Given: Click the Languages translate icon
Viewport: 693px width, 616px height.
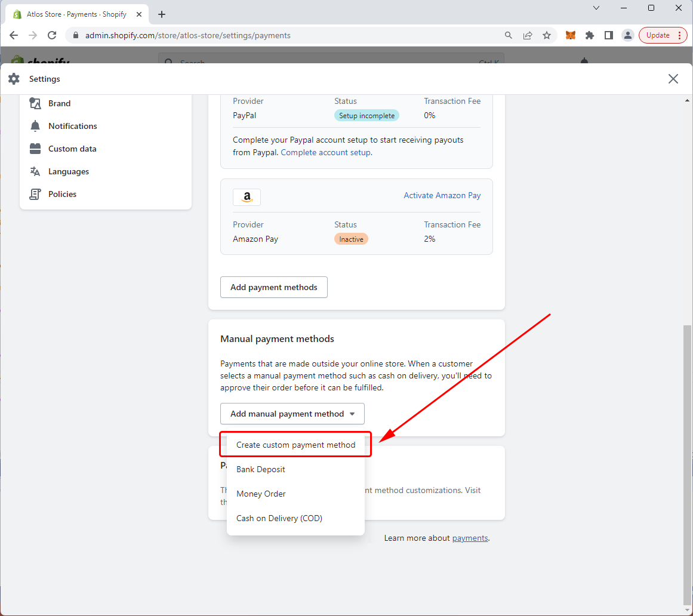Looking at the screenshot, I should (35, 171).
